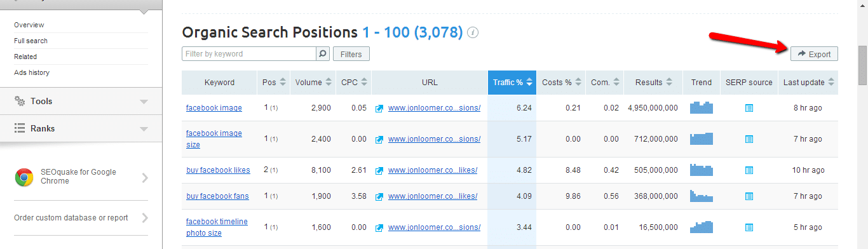Click the search magnifier icon beside keyword filter
868x249 pixels.
point(323,54)
